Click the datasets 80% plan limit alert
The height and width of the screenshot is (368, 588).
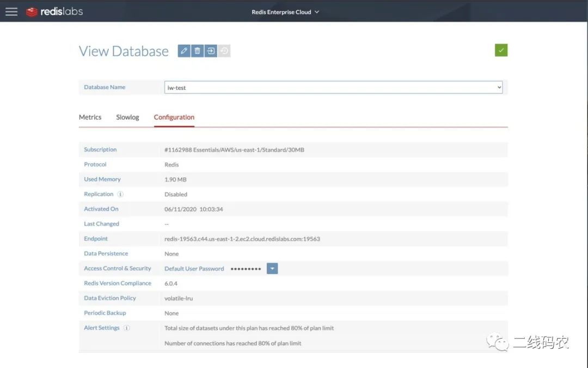[x=249, y=328]
